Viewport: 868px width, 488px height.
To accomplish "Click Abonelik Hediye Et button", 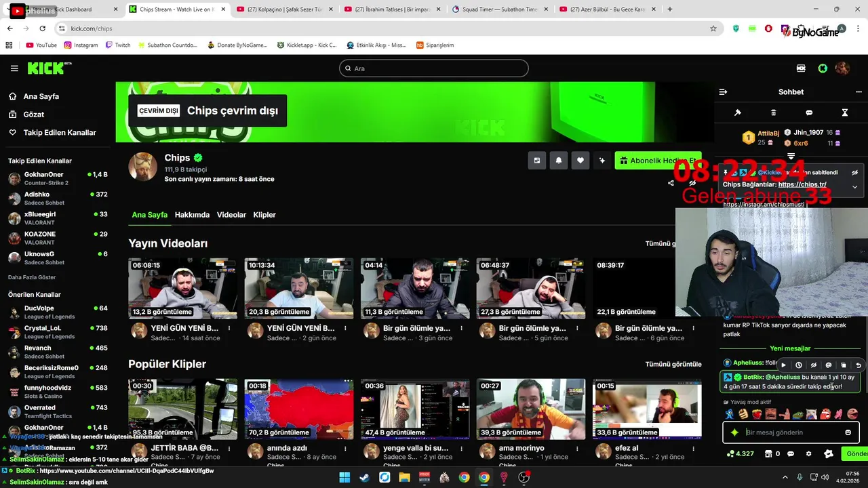I will (658, 161).
